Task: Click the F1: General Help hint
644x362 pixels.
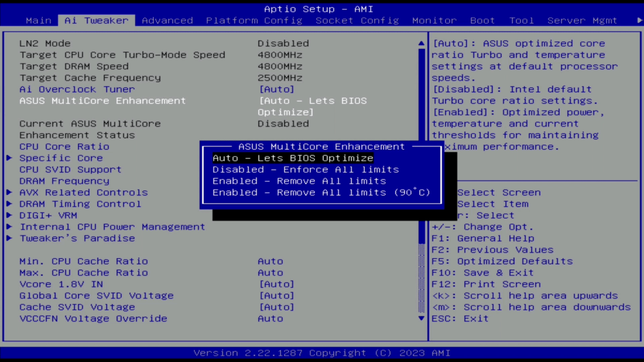Action: coord(482,238)
